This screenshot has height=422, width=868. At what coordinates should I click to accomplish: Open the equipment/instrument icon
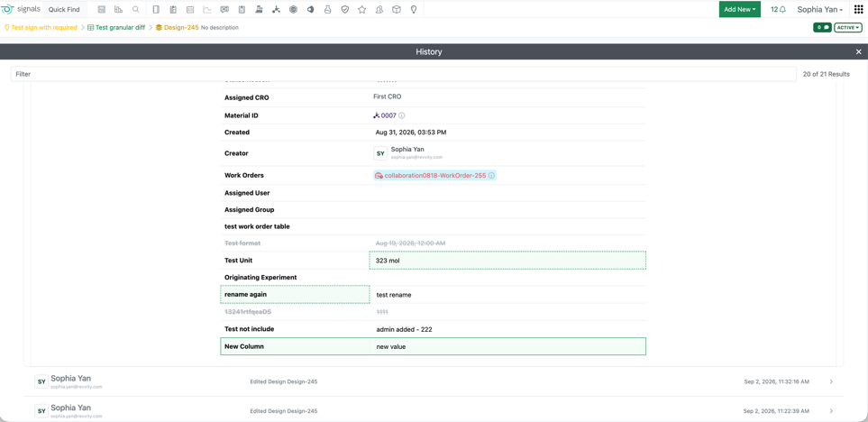(259, 9)
